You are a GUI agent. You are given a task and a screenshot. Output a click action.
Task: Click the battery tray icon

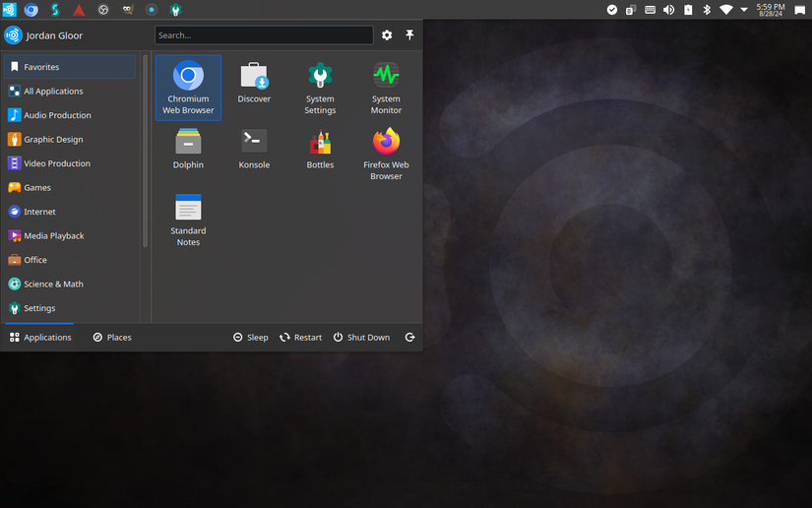(x=688, y=10)
